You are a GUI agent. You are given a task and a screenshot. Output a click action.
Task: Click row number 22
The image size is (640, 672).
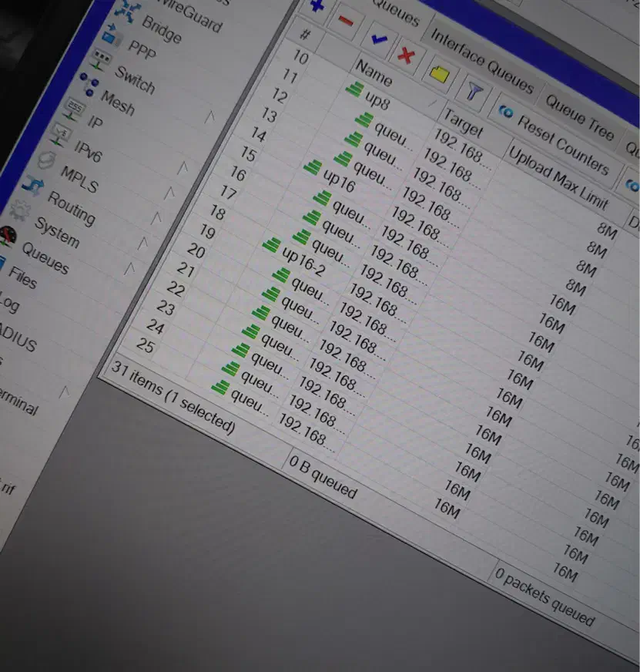point(176,289)
